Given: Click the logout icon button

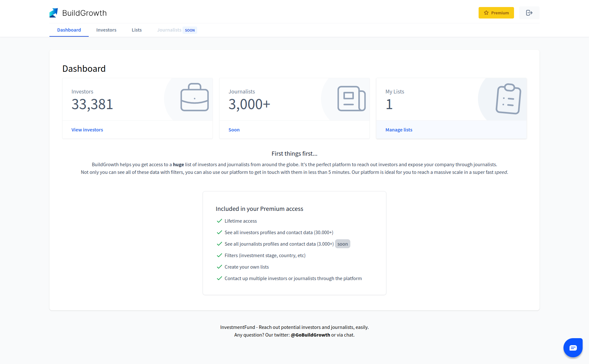Looking at the screenshot, I should click(529, 13).
